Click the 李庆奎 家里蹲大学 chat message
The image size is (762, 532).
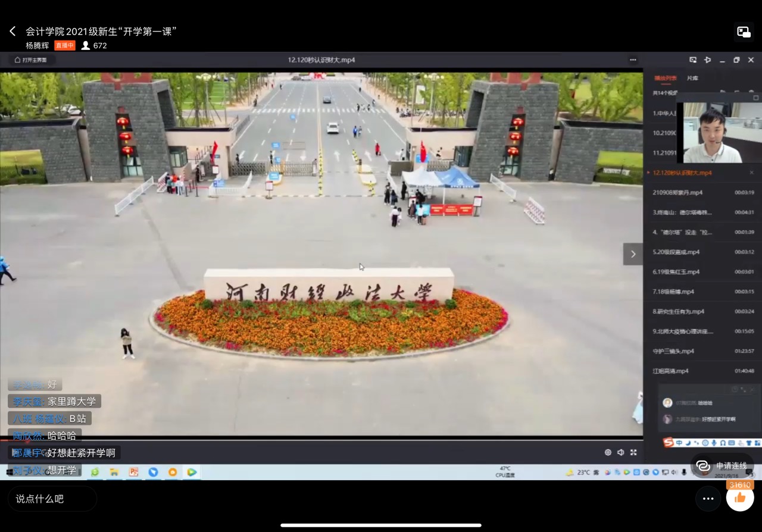click(x=54, y=402)
